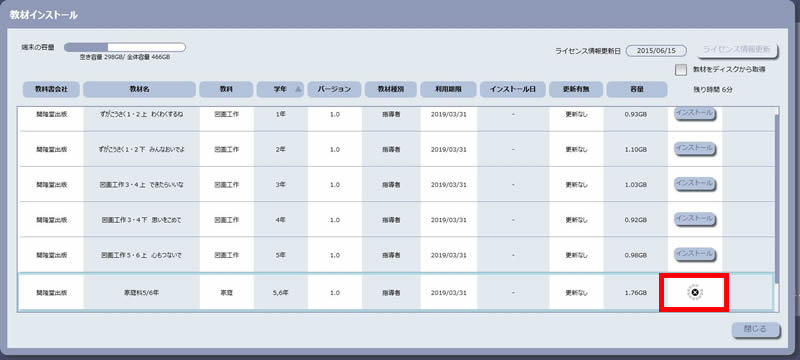Sort by 容量 column header
This screenshot has width=800, height=360.
(x=636, y=89)
